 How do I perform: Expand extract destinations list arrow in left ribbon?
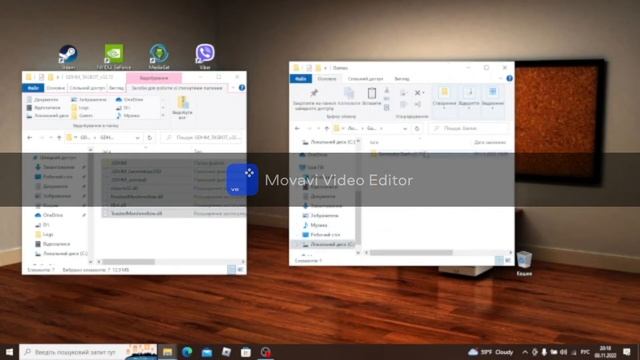163,116
